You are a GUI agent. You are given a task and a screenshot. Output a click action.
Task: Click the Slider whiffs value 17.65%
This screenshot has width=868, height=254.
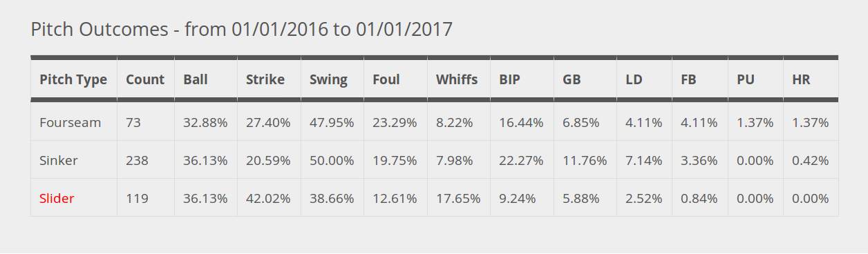(458, 198)
